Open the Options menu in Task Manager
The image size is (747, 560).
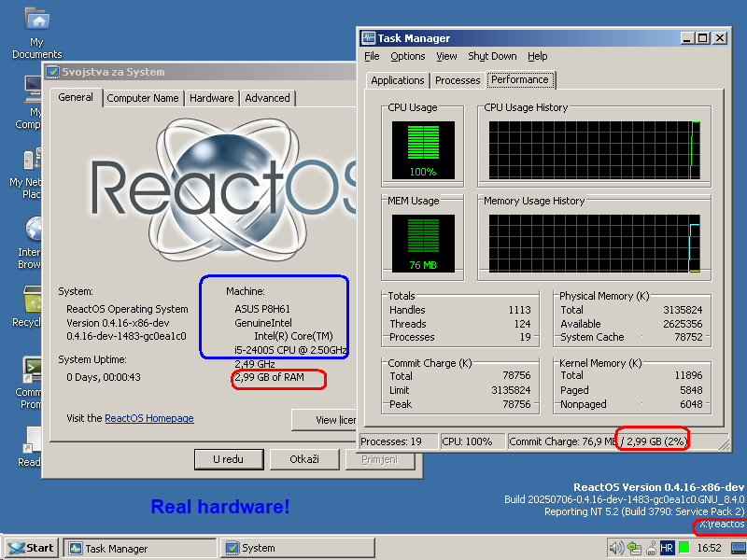tap(408, 56)
